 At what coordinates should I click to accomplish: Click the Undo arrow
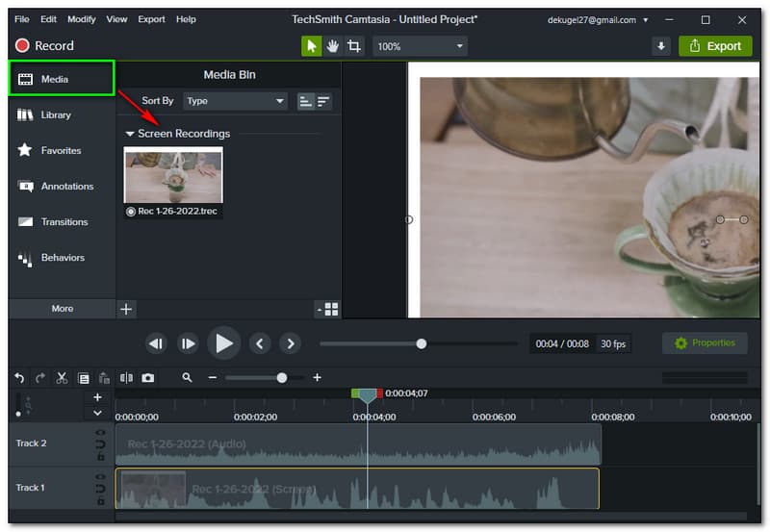(x=19, y=378)
